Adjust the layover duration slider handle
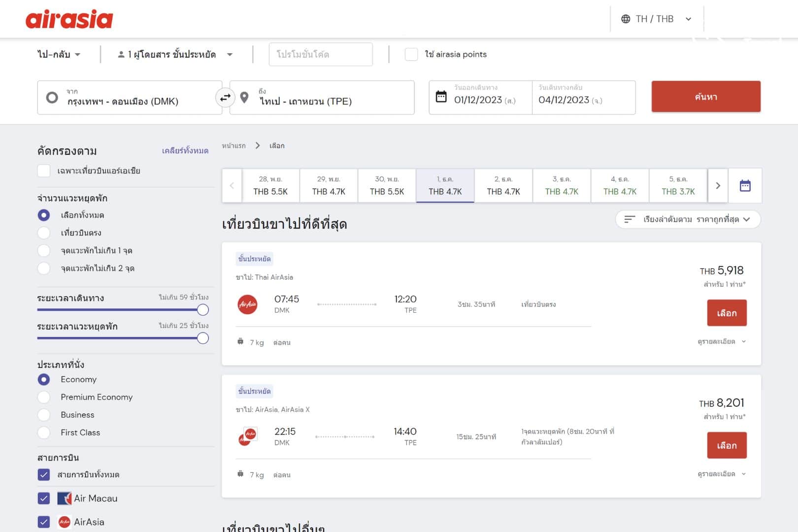This screenshot has width=798, height=532. 202,338
